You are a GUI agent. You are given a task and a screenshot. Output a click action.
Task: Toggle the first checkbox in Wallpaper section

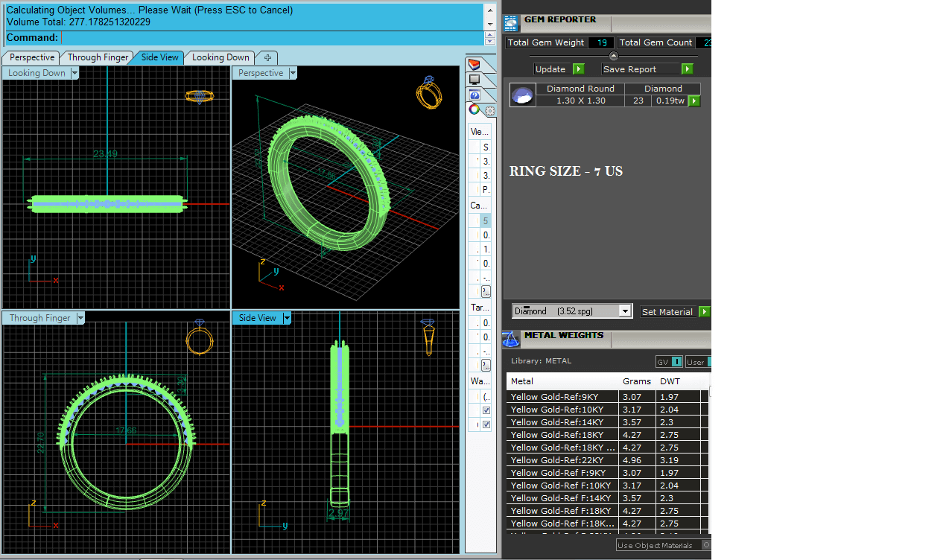click(486, 410)
